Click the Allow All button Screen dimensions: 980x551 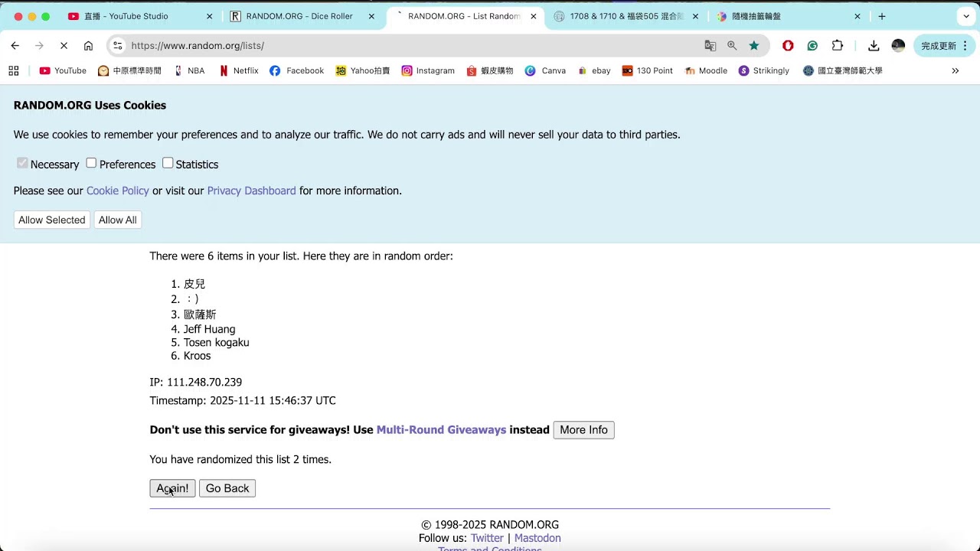tap(117, 220)
